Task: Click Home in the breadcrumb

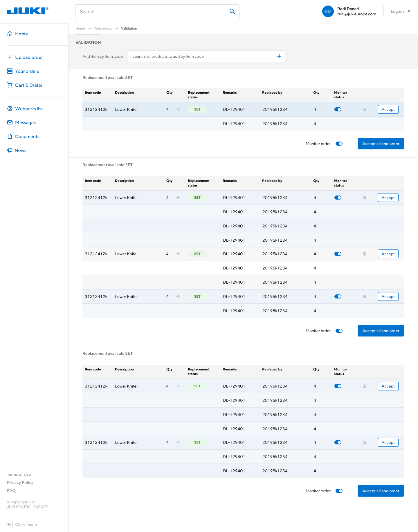Action: point(80,28)
